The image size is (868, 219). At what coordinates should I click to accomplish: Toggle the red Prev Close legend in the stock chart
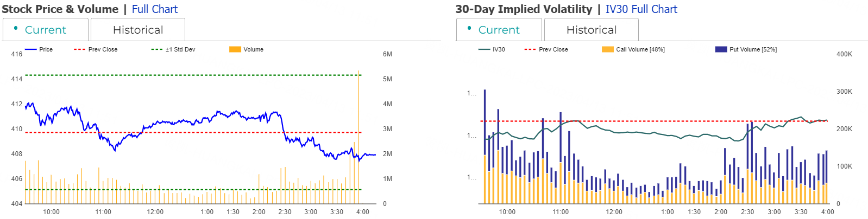[x=79, y=49]
